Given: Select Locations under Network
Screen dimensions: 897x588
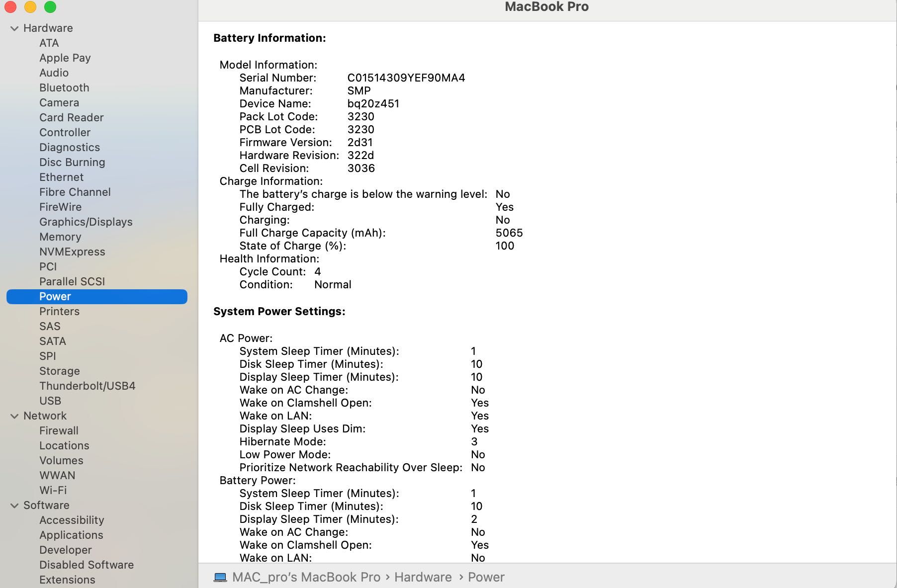Looking at the screenshot, I should click(65, 446).
